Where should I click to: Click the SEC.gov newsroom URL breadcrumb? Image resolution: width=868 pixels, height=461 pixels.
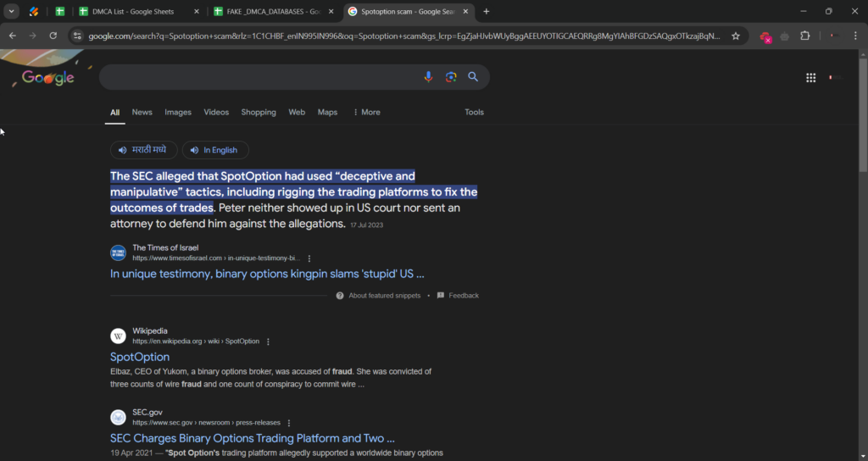(x=206, y=423)
